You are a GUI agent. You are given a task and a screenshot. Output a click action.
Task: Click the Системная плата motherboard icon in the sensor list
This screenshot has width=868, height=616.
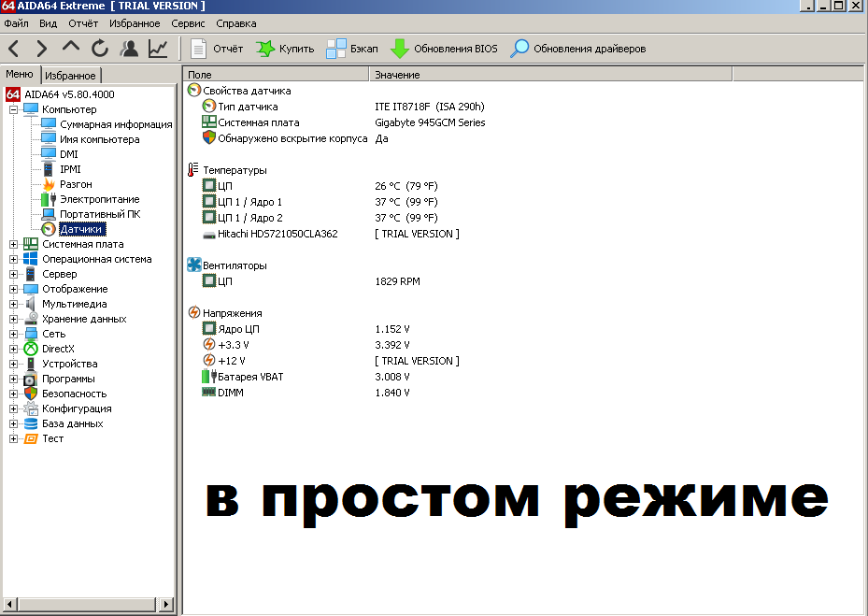tap(208, 122)
